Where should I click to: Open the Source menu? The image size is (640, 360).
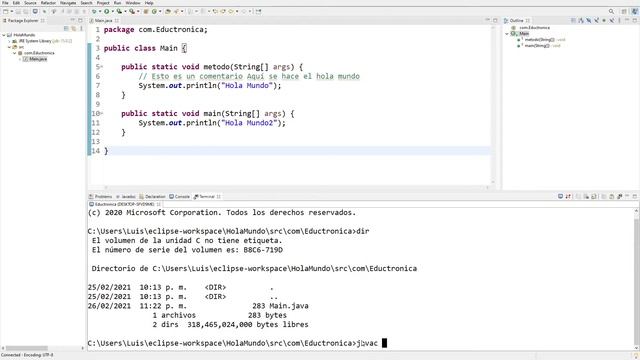pos(30,3)
